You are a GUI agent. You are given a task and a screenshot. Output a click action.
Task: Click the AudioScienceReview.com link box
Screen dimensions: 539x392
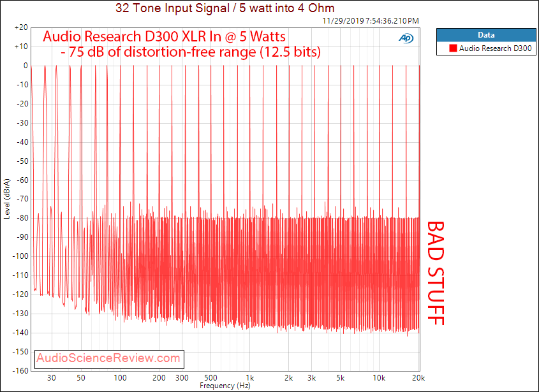point(109,359)
